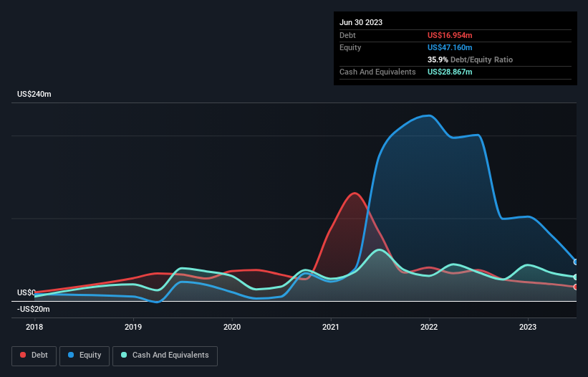Viewport: 588px width, 377px height.
Task: Select the 2021 x-axis label
Action: coord(330,327)
